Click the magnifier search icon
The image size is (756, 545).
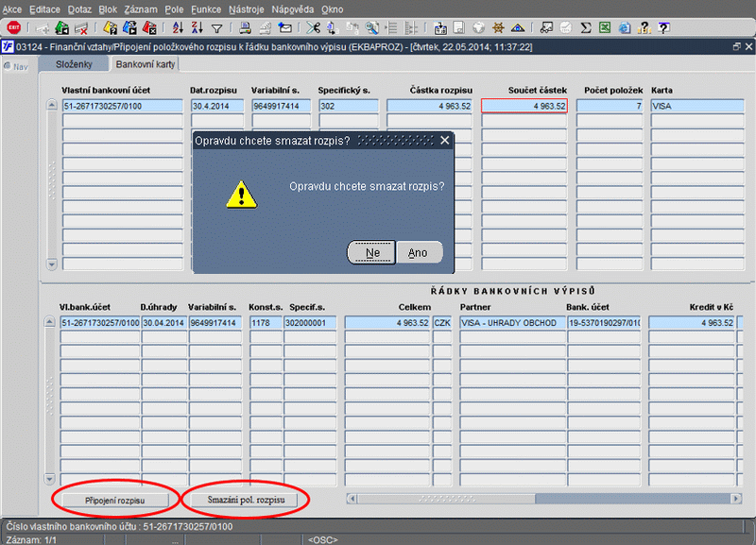[x=371, y=28]
